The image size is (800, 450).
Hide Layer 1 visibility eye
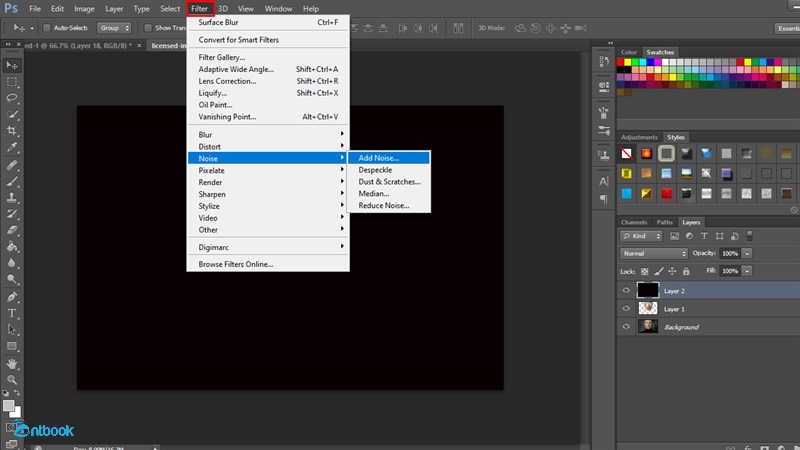pyautogui.click(x=626, y=309)
